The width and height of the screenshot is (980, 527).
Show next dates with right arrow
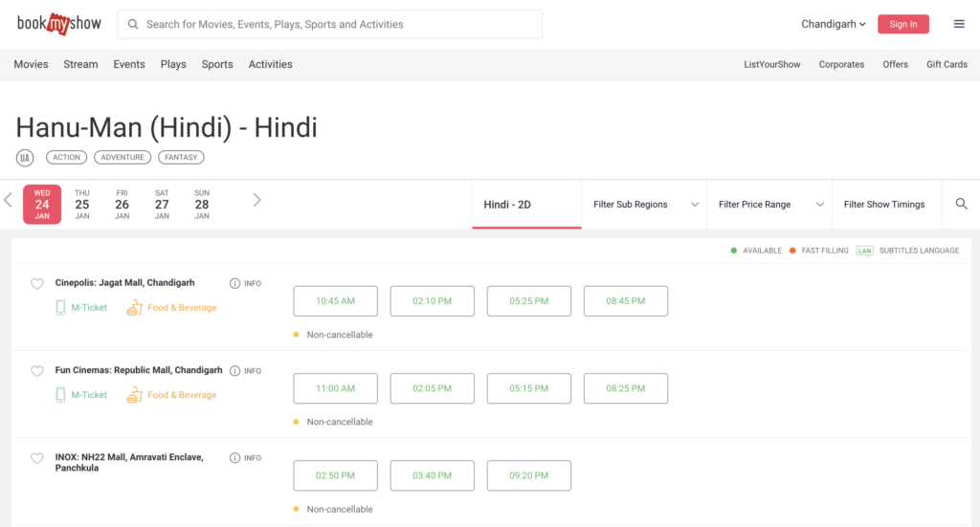pyautogui.click(x=256, y=200)
